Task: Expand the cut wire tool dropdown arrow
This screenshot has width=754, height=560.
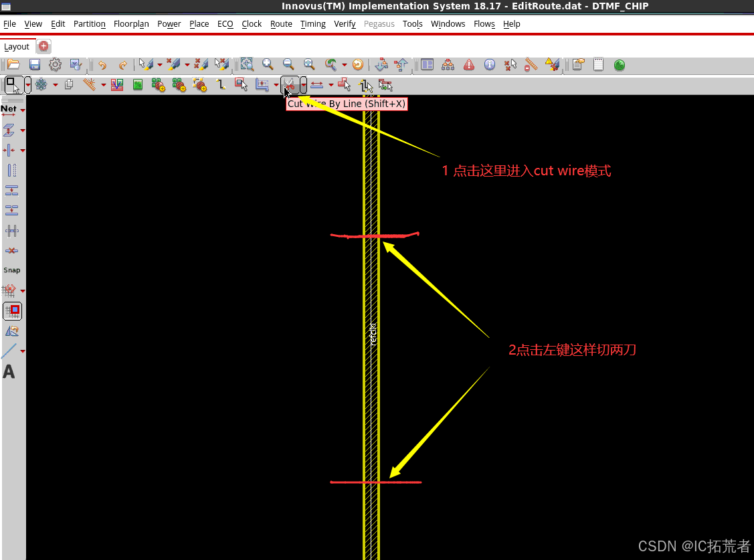Action: [304, 85]
